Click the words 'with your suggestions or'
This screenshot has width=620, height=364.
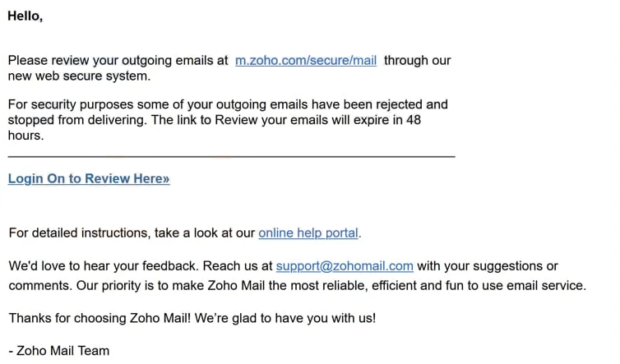click(488, 266)
